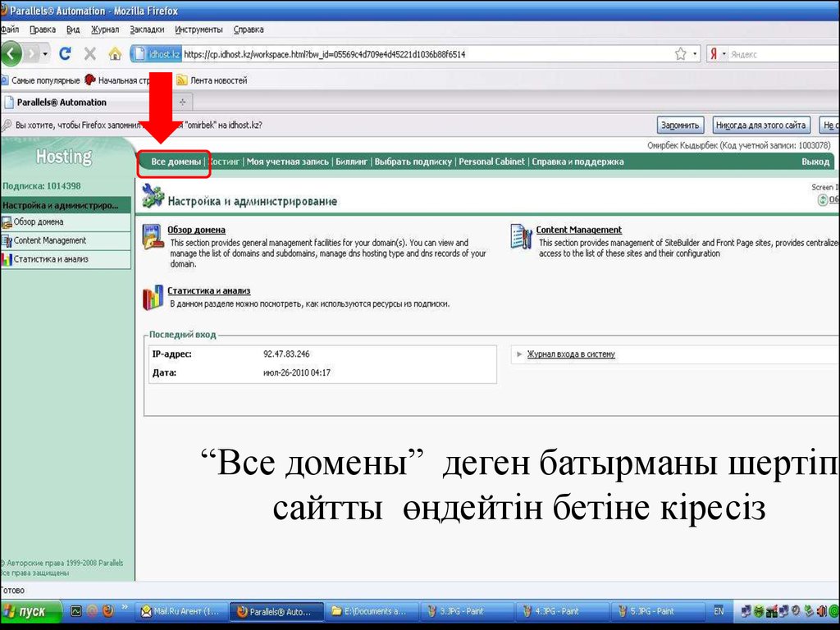Click the Запомнить password button
Image resolution: width=840 pixels, height=630 pixels.
pyautogui.click(x=680, y=126)
